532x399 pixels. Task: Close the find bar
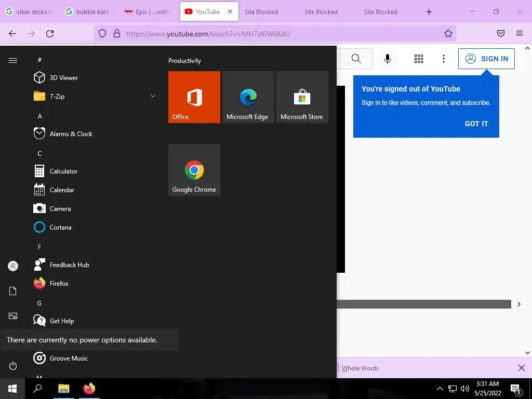pos(522,368)
